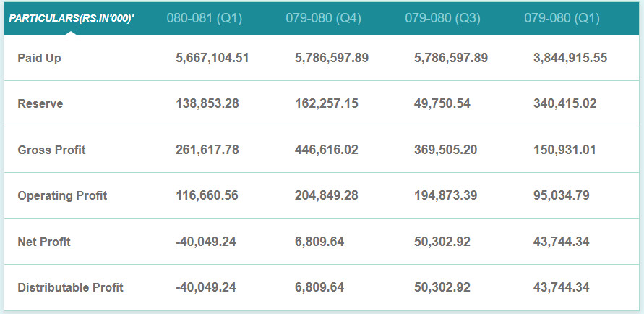Click the Operating Profit row label
Screen dimensions: 644x314
pos(62,195)
